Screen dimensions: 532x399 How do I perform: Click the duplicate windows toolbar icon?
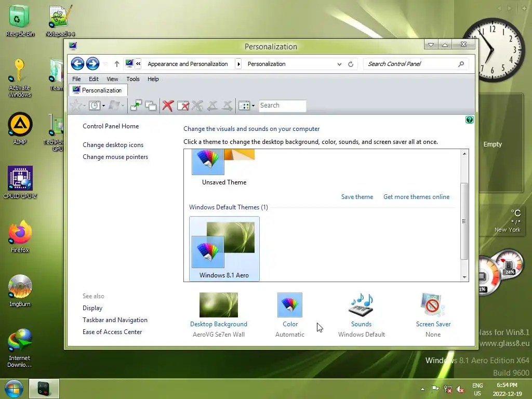point(151,105)
